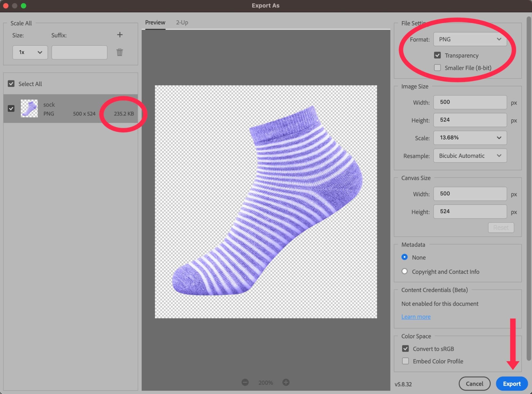Click the Image Size Width field
The image size is (532, 394).
(x=470, y=102)
